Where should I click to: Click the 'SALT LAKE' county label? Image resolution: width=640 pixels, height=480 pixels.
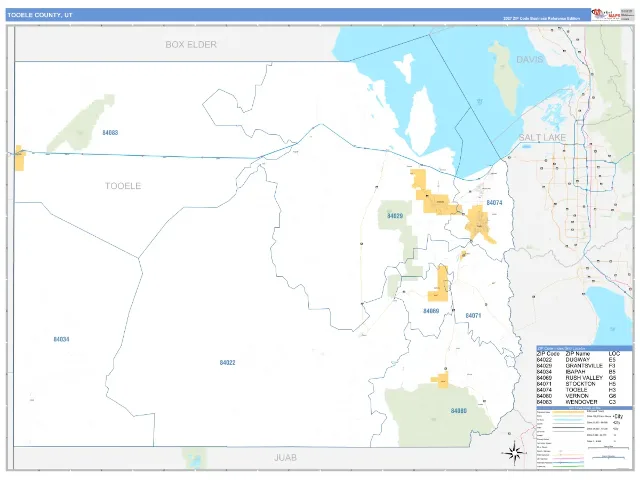[542, 138]
